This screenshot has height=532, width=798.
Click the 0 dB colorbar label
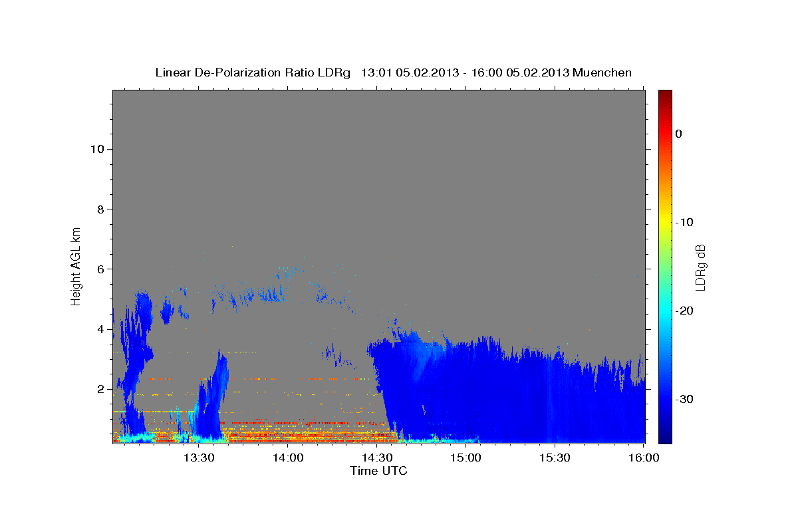678,134
